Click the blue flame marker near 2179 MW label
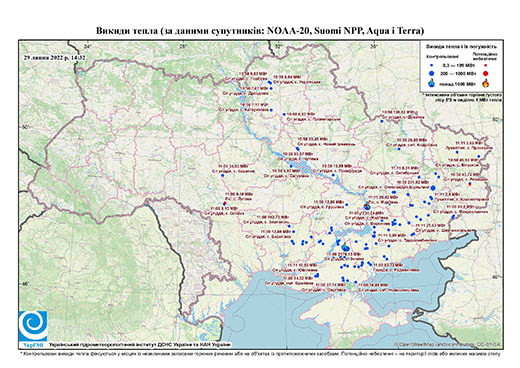This screenshot has height=368, width=520. 346,247
